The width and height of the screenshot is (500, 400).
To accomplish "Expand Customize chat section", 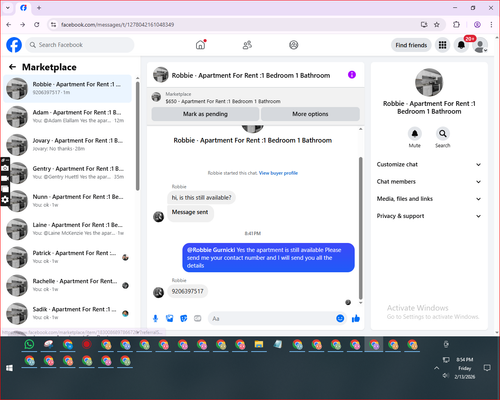I will tap(429, 164).
